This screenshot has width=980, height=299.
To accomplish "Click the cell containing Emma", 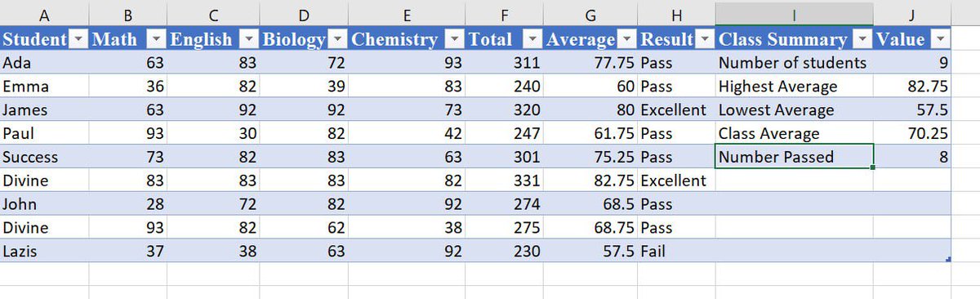I will point(44,87).
